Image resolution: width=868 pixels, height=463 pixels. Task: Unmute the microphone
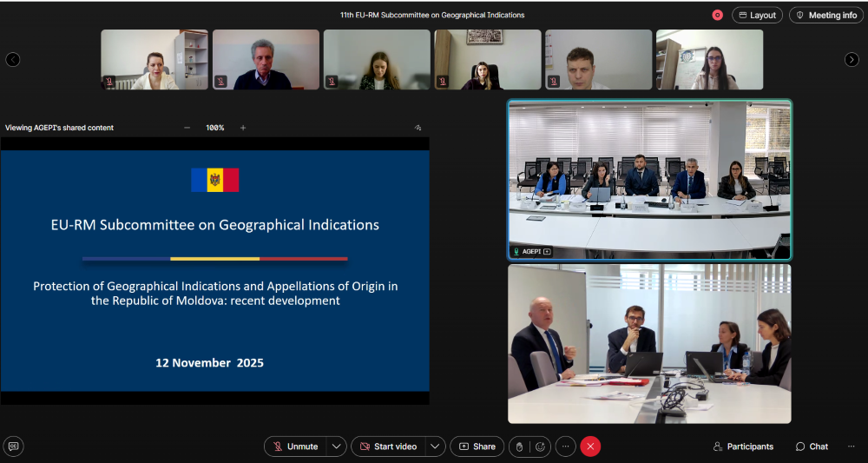click(x=295, y=446)
